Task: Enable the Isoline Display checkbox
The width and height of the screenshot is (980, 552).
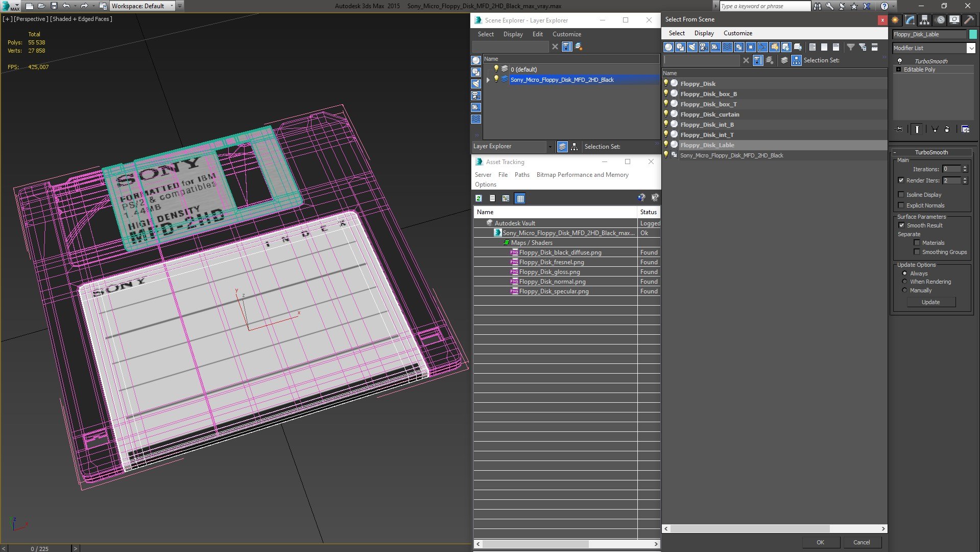Action: [x=901, y=195]
